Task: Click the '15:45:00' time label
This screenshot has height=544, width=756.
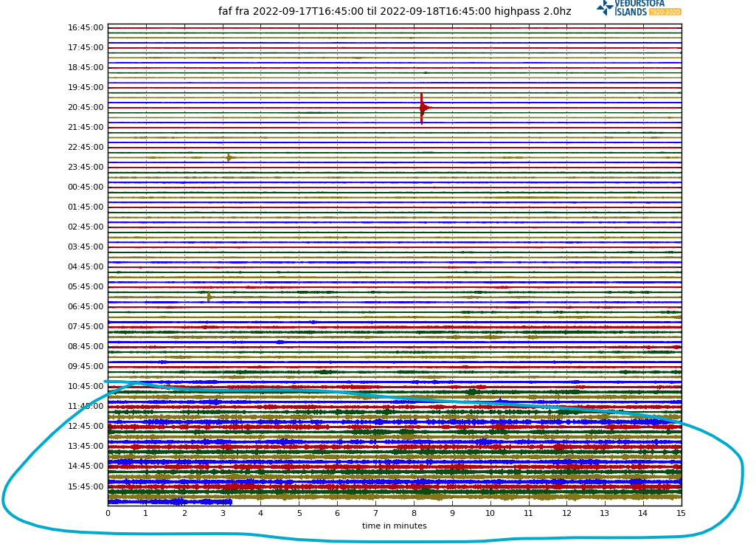Action: click(86, 486)
